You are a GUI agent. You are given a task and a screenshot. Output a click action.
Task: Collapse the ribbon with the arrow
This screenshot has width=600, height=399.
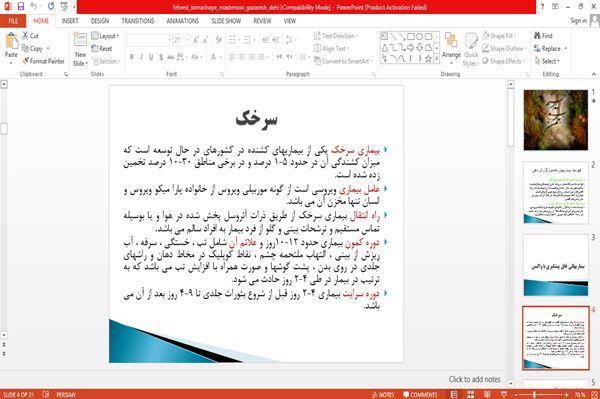594,74
